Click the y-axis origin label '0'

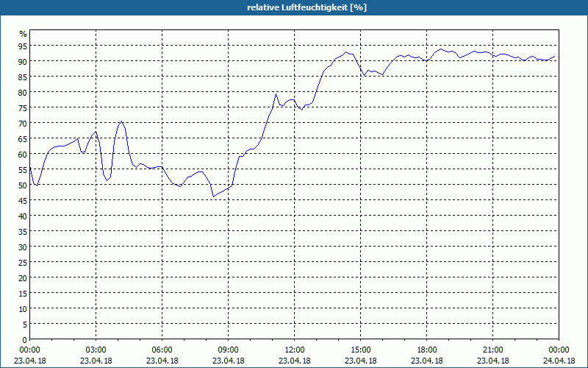click(x=25, y=340)
